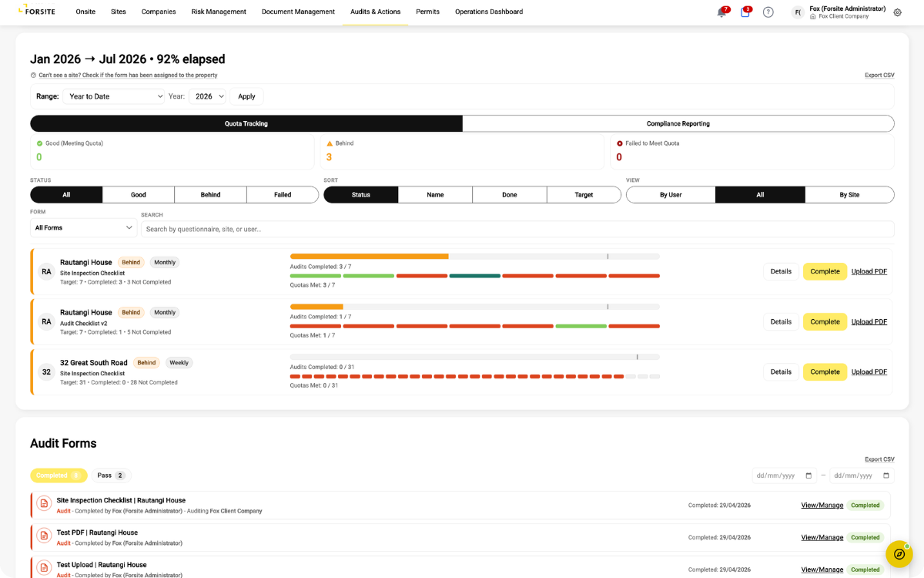
Task: Open View/Manage for Test PDF audit
Action: pyautogui.click(x=822, y=538)
